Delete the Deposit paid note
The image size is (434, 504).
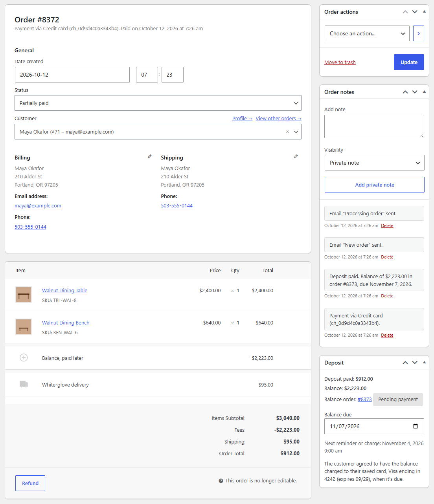click(x=387, y=296)
